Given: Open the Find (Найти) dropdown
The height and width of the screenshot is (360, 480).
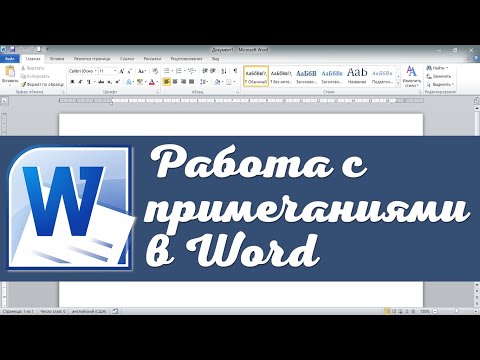Looking at the screenshot, I should coord(437,68).
